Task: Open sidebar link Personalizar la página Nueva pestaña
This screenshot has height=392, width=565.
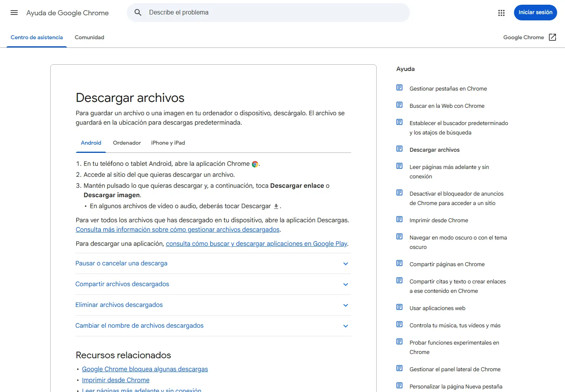Action: 456,387
